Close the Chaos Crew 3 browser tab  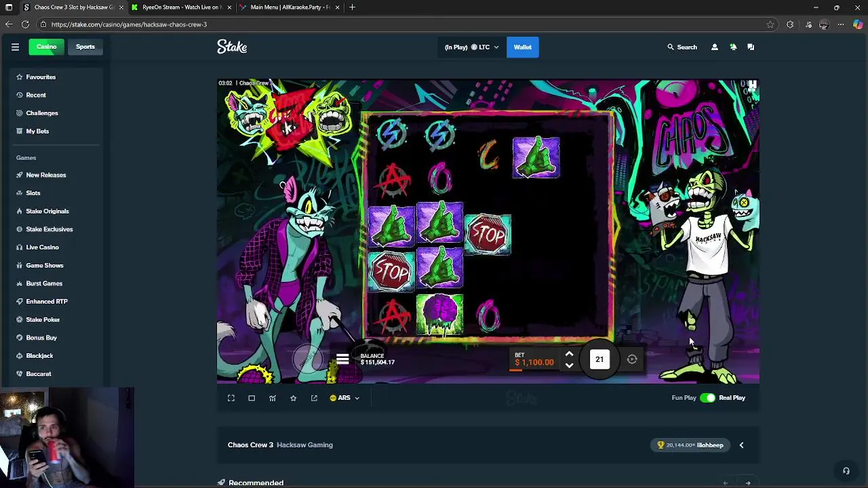pos(121,7)
